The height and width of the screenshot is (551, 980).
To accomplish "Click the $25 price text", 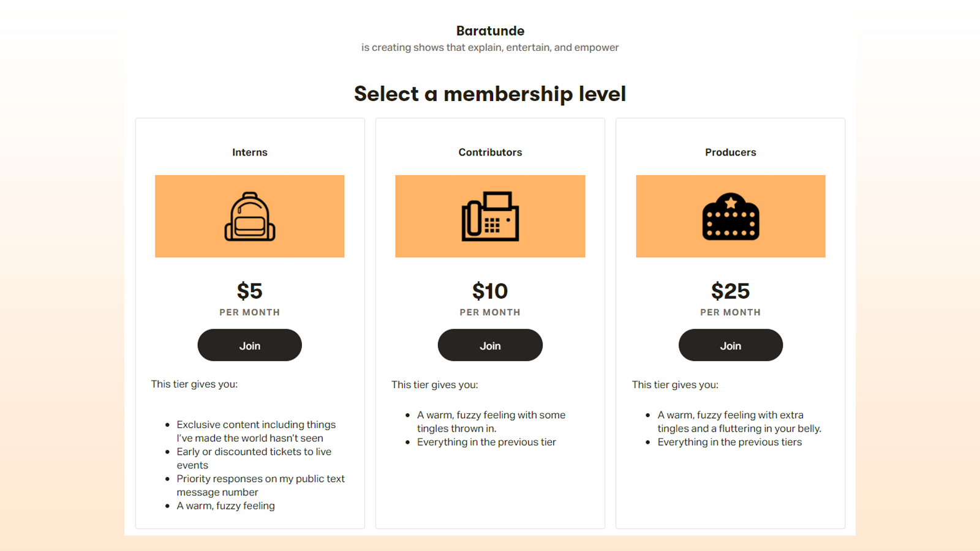I will pyautogui.click(x=730, y=291).
